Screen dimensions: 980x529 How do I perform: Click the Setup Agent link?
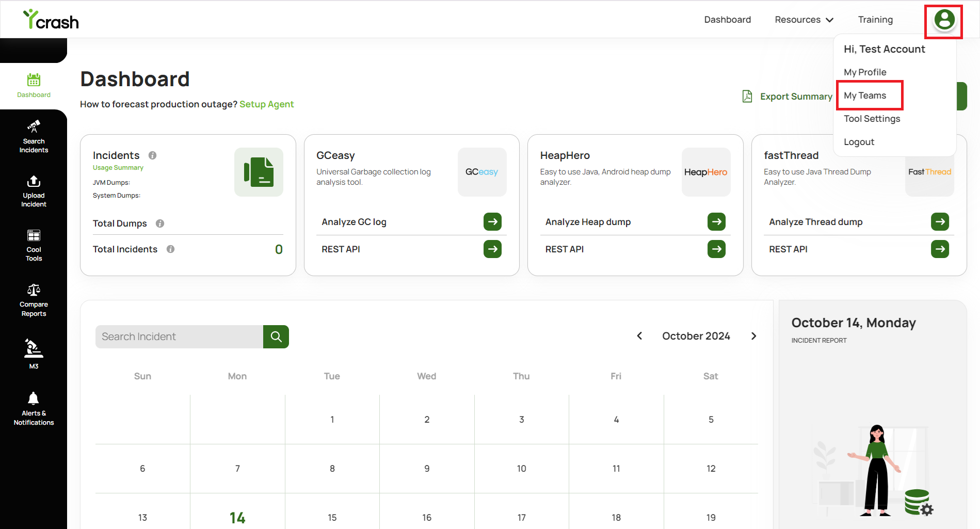tap(266, 104)
